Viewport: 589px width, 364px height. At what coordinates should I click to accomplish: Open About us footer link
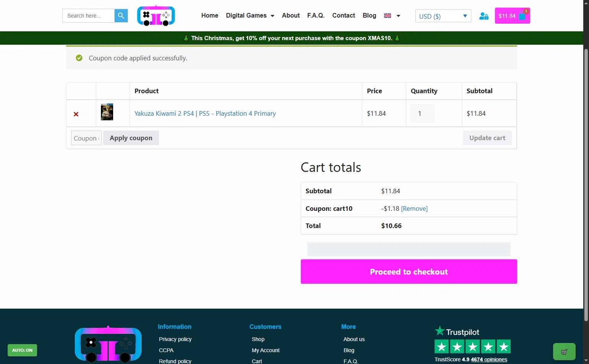(x=354, y=339)
